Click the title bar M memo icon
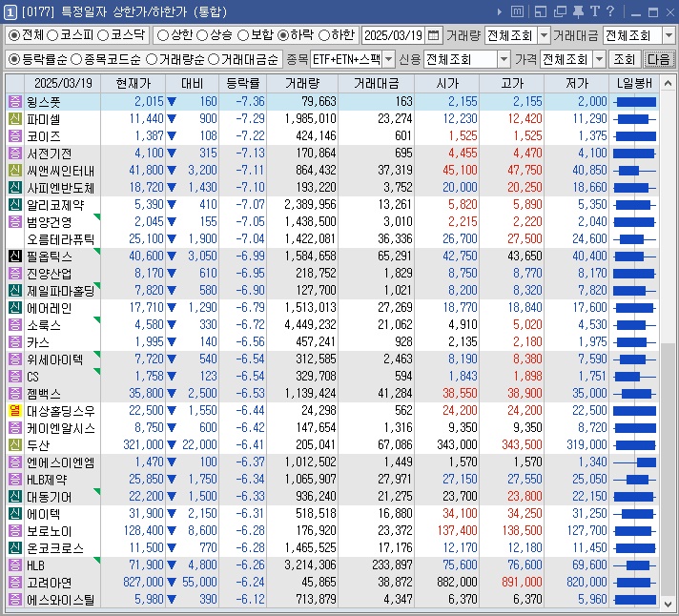The height and width of the screenshot is (616, 679). coord(517,11)
